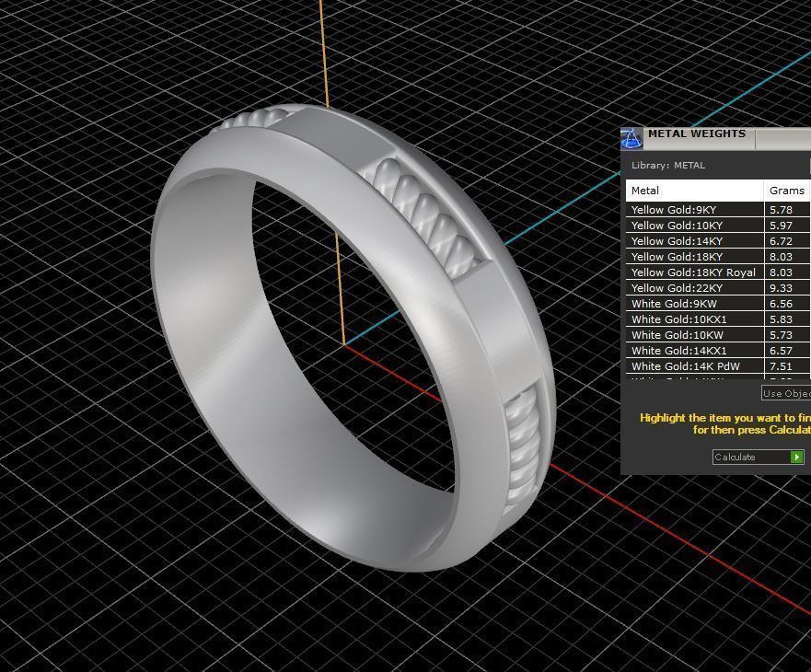Select the White Gold:14KX1 row
The image size is (811, 672).
(x=718, y=350)
